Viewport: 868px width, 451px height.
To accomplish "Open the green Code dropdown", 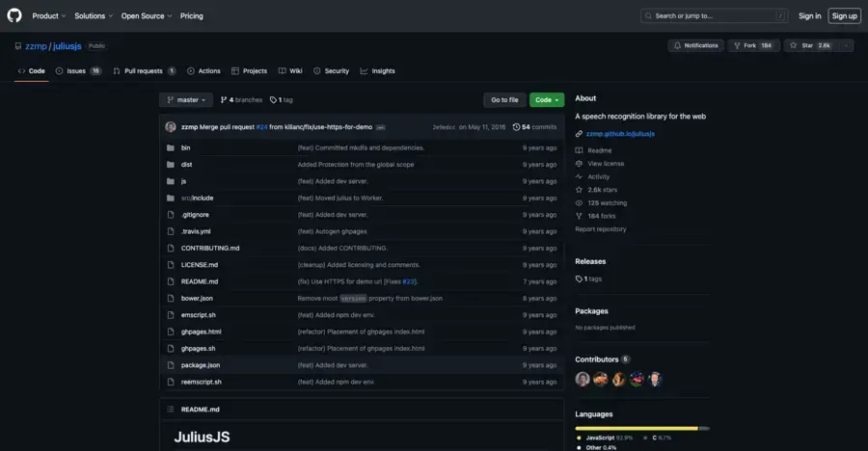I will tap(547, 99).
